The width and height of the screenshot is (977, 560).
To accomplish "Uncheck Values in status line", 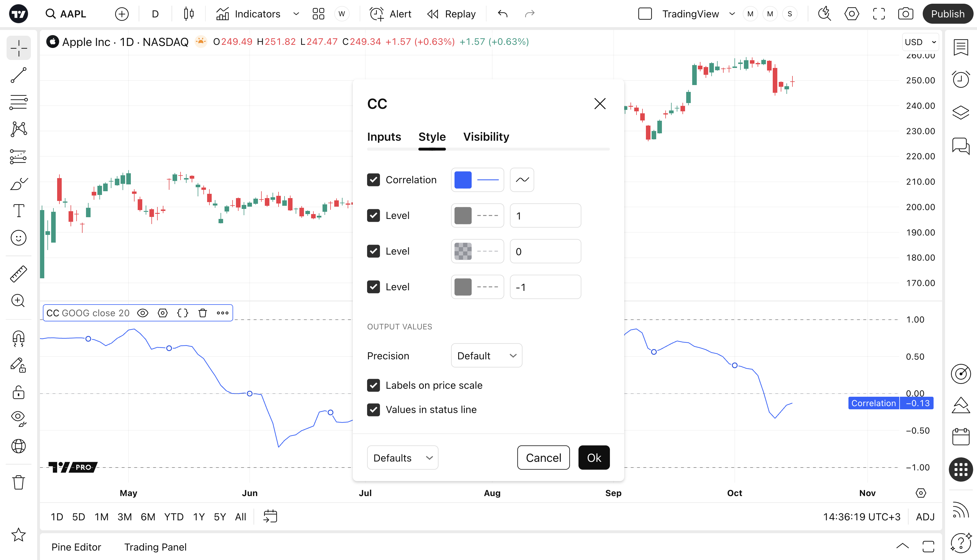I will (x=373, y=410).
